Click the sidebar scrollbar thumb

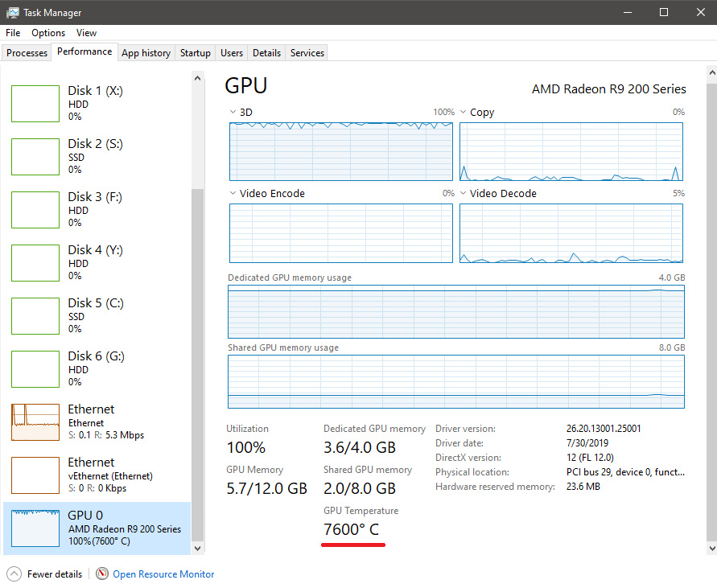click(197, 365)
